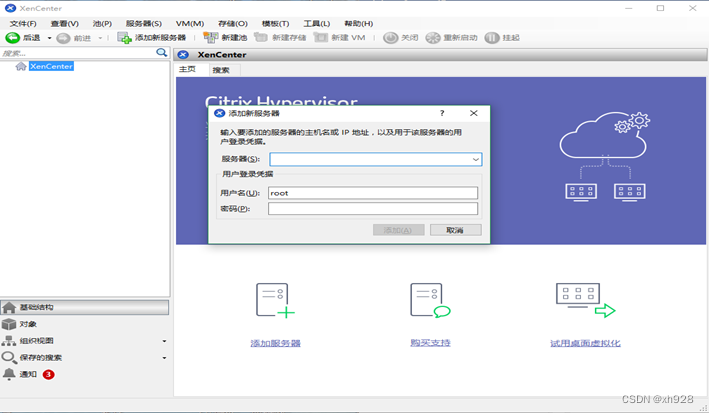Maximize the XenCenter window
This screenshot has height=413, width=709.
pos(661,8)
